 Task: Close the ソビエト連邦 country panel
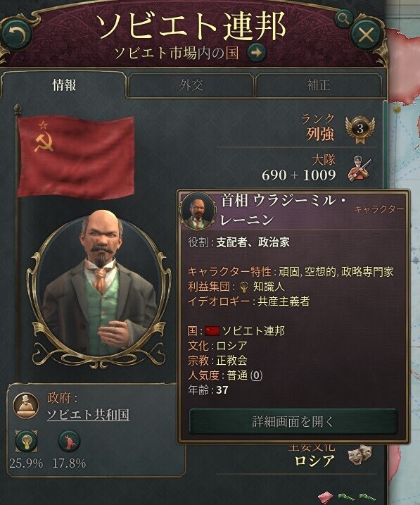coord(366,34)
